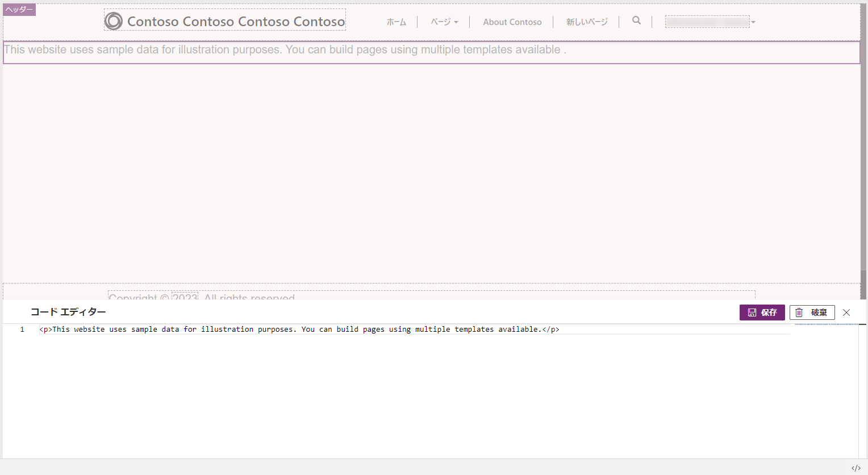Click the code editor toggle icon in status bar
The image size is (868, 475).
(x=856, y=468)
